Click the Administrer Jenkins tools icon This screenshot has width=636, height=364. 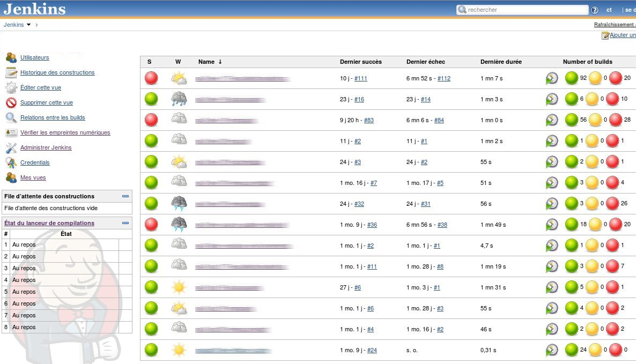(x=11, y=147)
